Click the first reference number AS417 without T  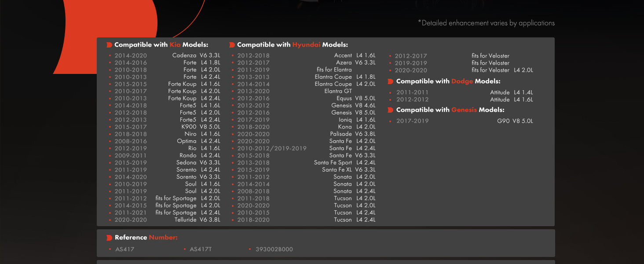click(125, 249)
